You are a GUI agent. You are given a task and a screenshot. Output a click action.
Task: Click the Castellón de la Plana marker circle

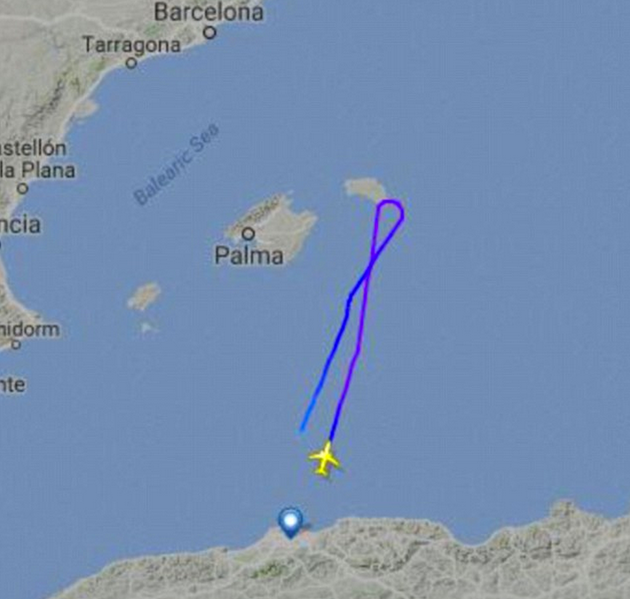[22, 188]
